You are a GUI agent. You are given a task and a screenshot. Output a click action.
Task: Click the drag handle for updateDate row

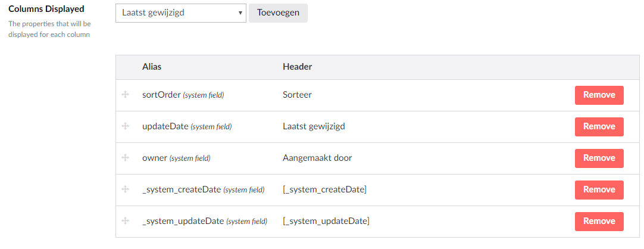(x=126, y=126)
